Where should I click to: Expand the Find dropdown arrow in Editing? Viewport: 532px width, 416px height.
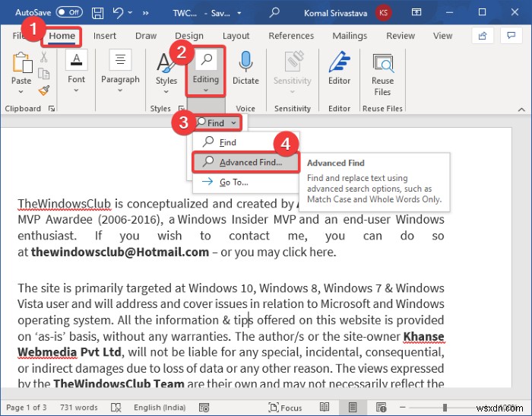pyautogui.click(x=234, y=123)
